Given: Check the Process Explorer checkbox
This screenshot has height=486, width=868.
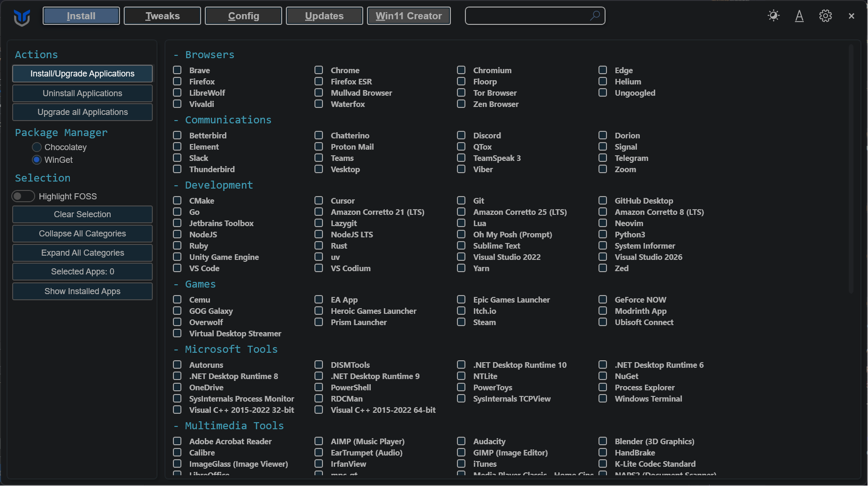Looking at the screenshot, I should pyautogui.click(x=603, y=387).
